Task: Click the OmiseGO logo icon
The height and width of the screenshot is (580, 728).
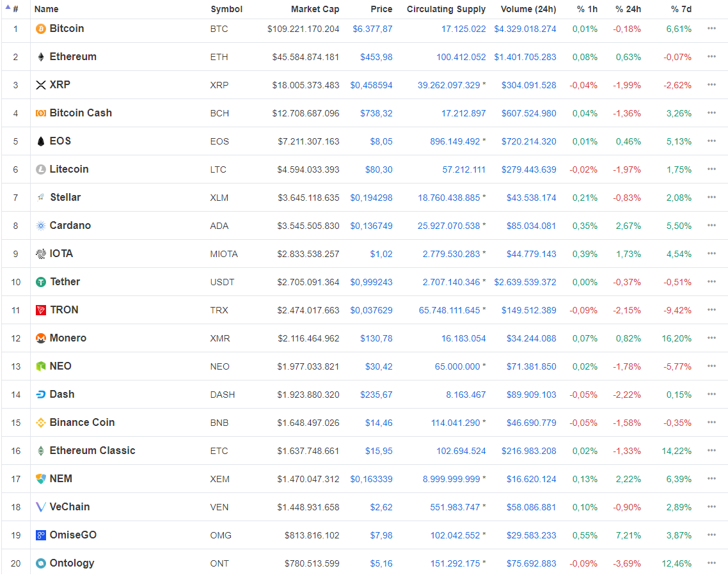Action: point(41,535)
